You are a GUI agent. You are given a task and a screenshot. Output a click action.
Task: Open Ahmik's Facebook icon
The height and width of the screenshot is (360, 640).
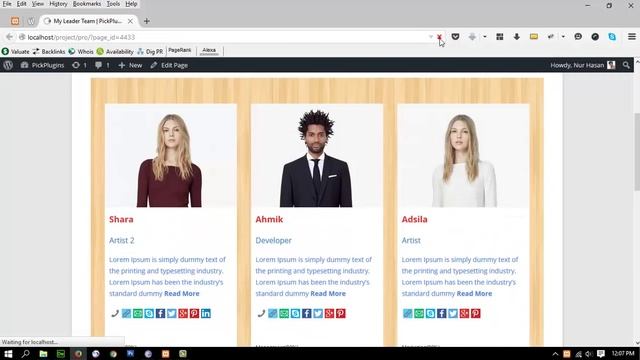[307, 313]
